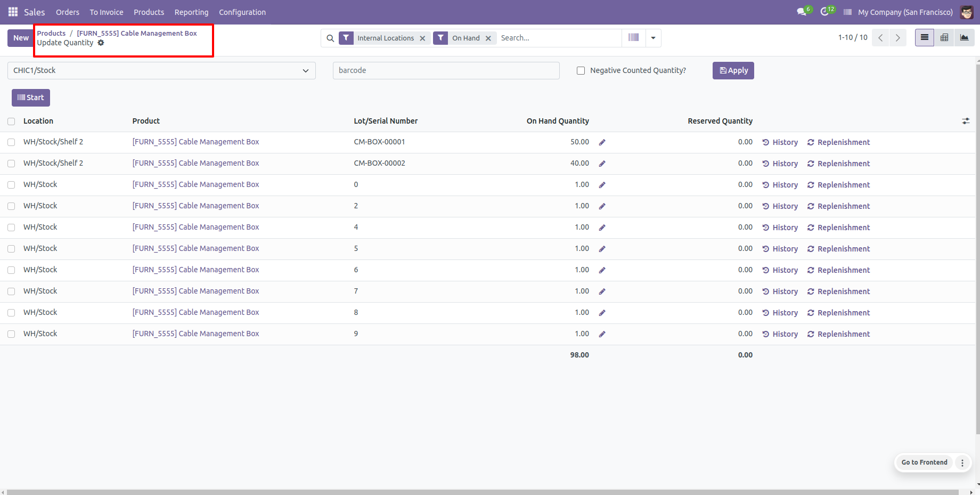This screenshot has height=495, width=980.
Task: Edit quantity pencil for lot CM-BOX-00002
Action: point(602,164)
